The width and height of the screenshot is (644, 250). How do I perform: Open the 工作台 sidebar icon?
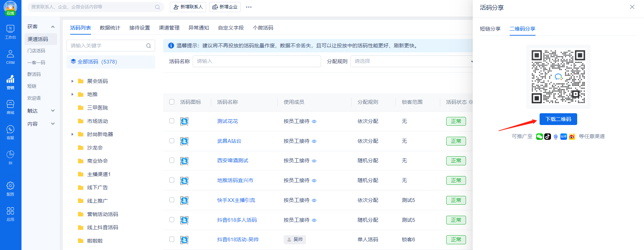click(10, 32)
